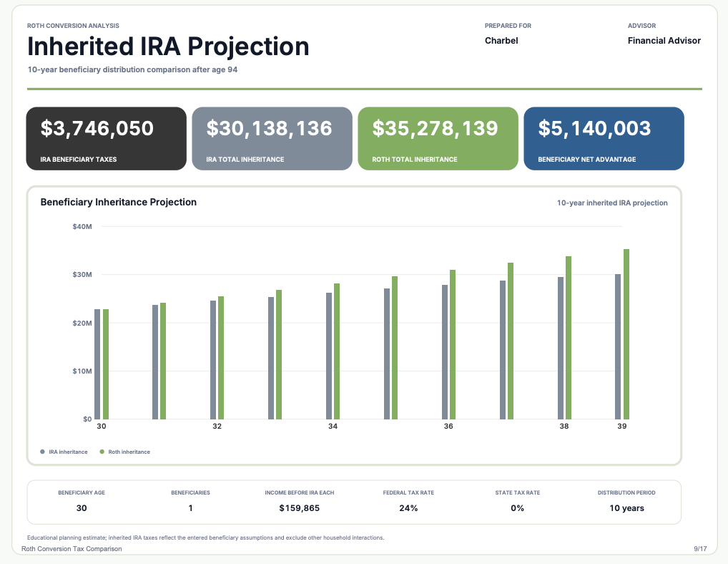Select Beneficiary Age value 30
Screen dimensions: 728x564
(x=82, y=508)
